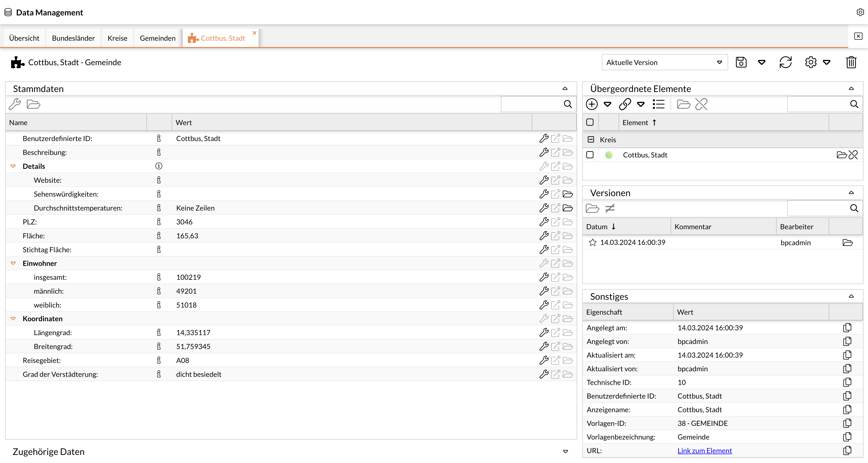868x463 pixels.
Task: Copy the Technische ID value
Action: pos(847,382)
